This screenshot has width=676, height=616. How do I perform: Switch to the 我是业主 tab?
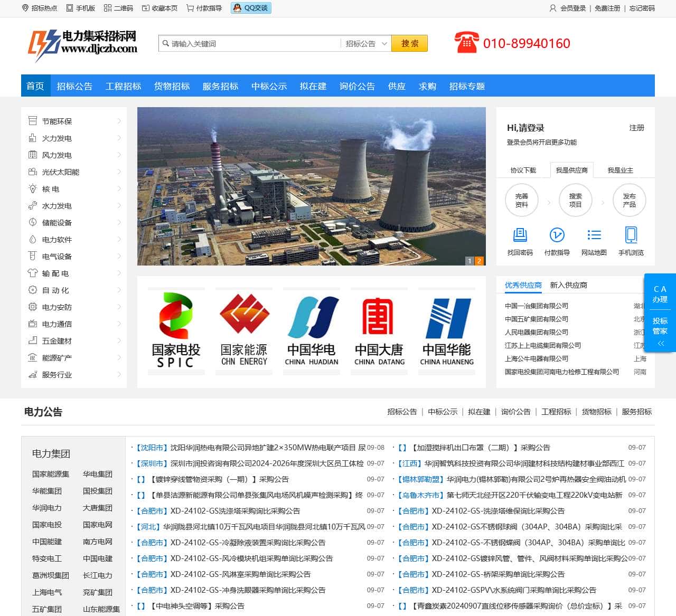click(620, 170)
